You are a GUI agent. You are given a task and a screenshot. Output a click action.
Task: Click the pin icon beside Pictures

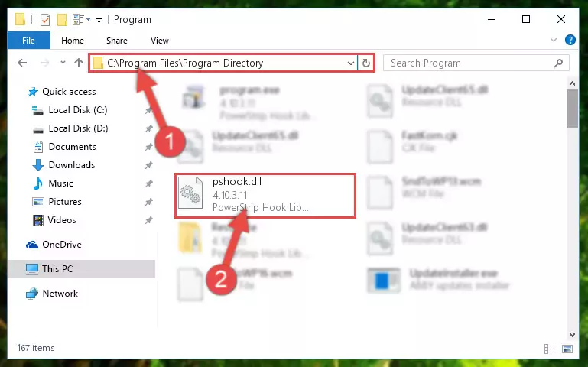click(x=149, y=202)
